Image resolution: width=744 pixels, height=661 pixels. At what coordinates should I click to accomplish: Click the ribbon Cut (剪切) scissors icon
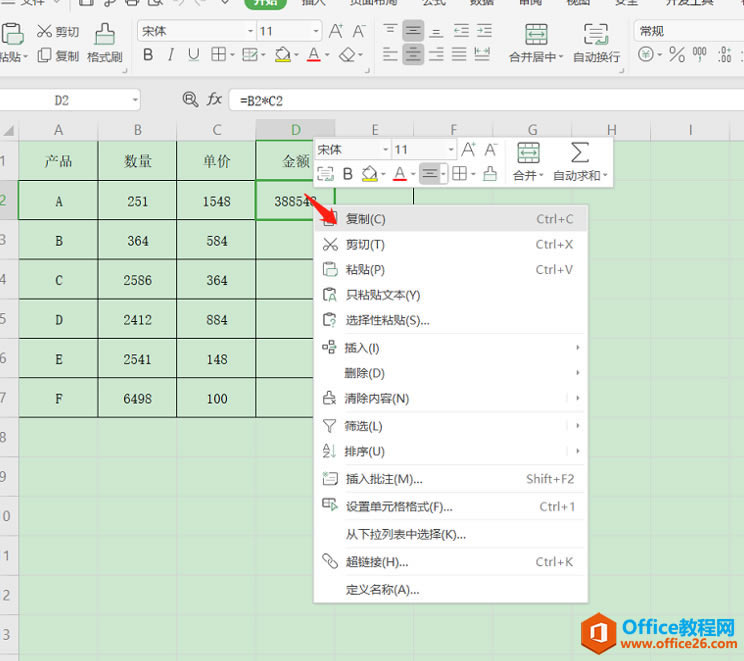pyautogui.click(x=44, y=31)
